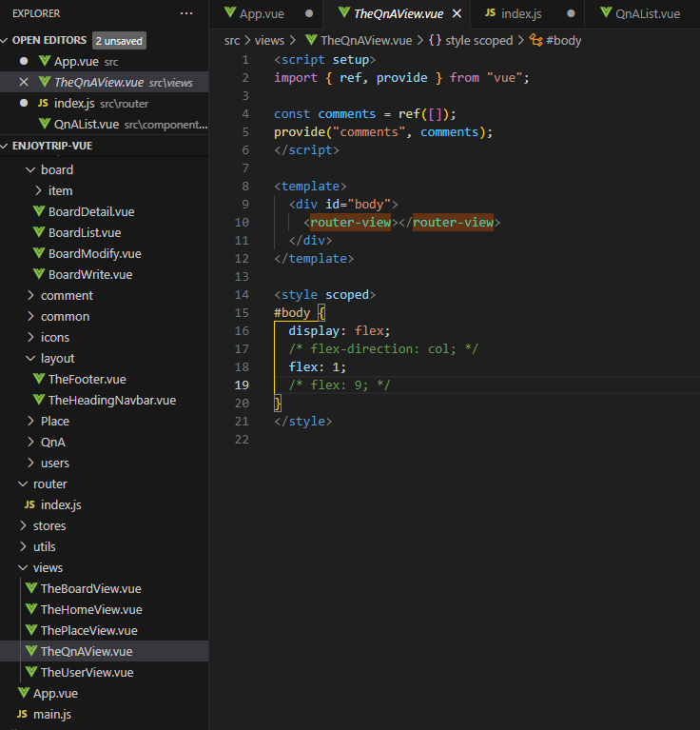Open BoardModify.vue file
The height and width of the screenshot is (730, 700).
[105, 254]
